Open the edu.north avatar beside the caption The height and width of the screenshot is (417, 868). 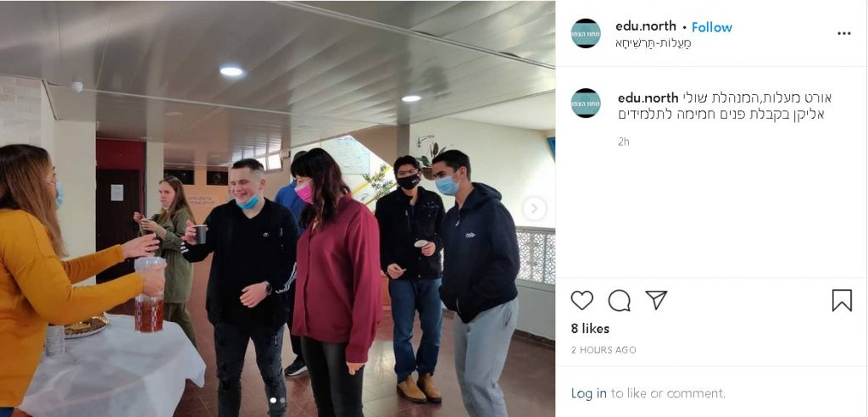click(586, 103)
